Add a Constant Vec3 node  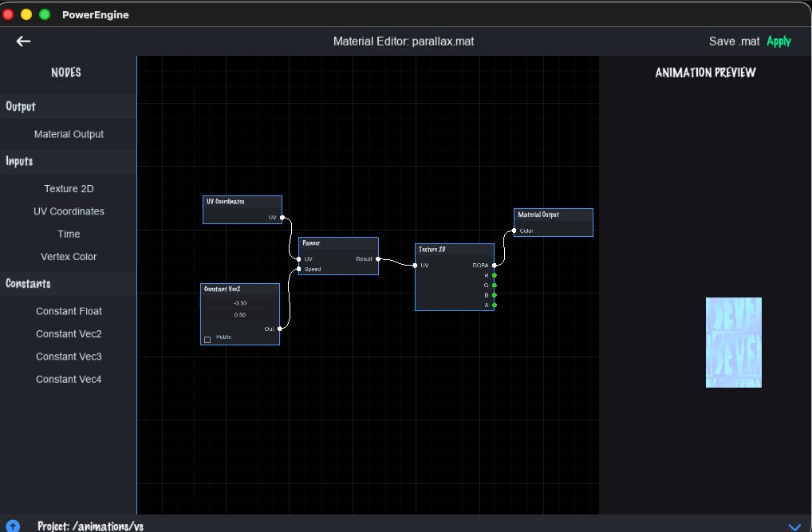tap(69, 357)
